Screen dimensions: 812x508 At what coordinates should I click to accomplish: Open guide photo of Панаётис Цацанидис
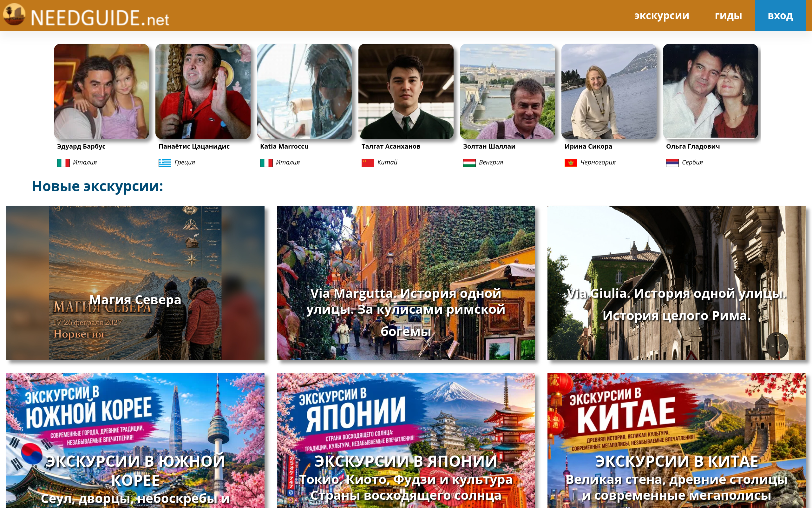(203, 91)
